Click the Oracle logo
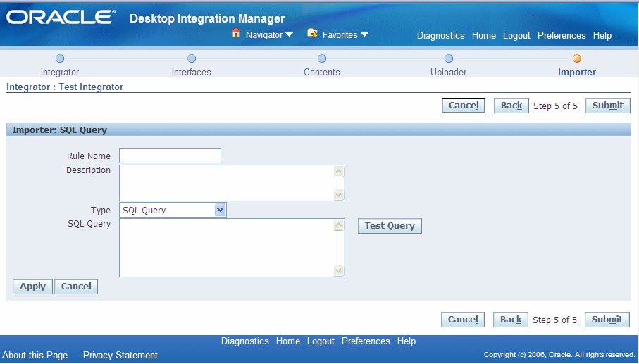The width and height of the screenshot is (639, 364). 61,17
